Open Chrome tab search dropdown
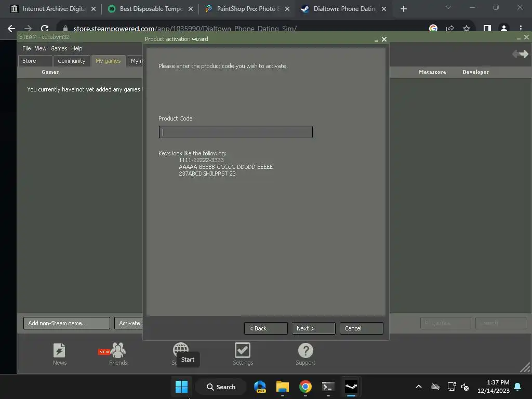Viewport: 532px width, 399px height. [x=448, y=7]
